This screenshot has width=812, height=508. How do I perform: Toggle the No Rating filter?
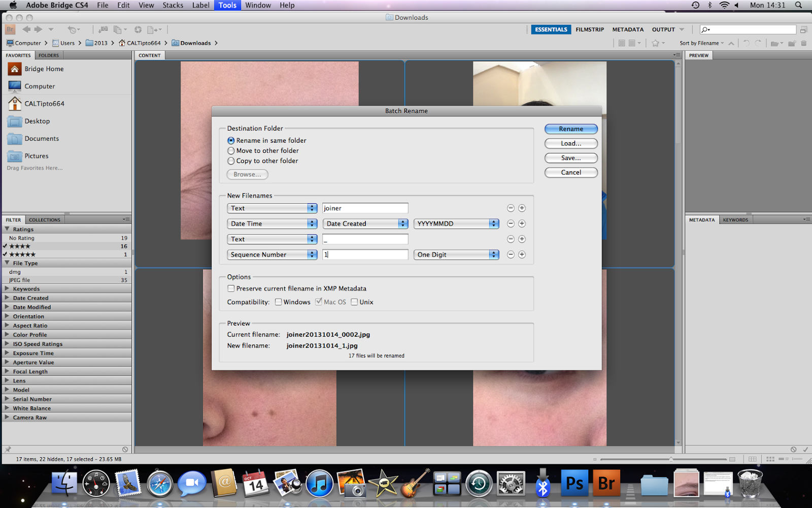(66, 238)
